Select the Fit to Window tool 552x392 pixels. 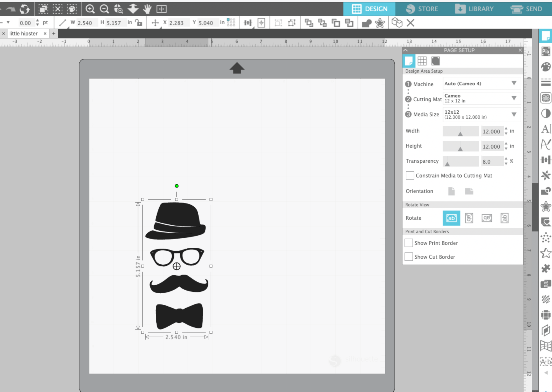pyautogui.click(x=161, y=9)
